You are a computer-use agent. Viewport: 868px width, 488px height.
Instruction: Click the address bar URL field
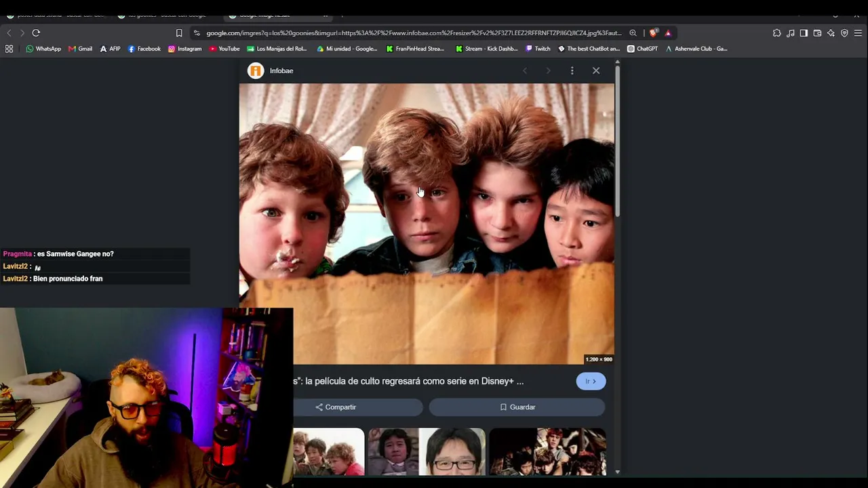pos(414,33)
